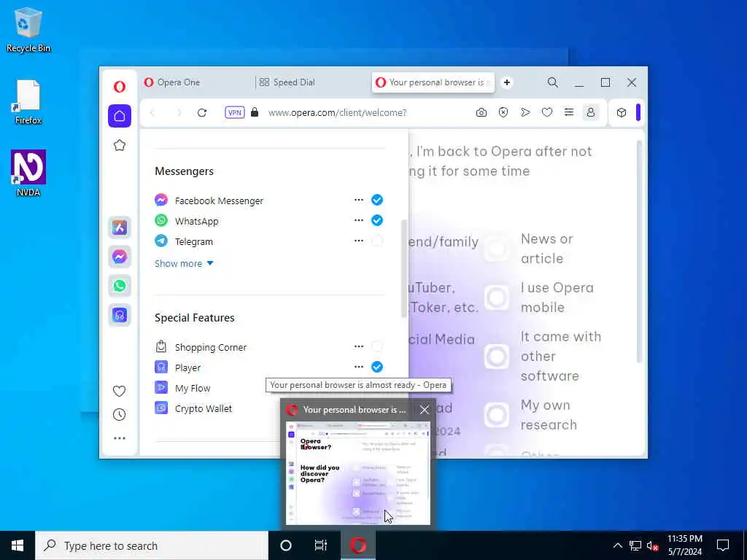Screen dimensions: 747x560
Task: Open Bookmarks star in sidebar
Action: click(120, 145)
